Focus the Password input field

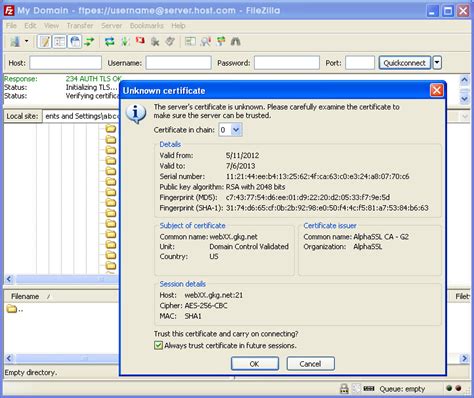coord(287,63)
